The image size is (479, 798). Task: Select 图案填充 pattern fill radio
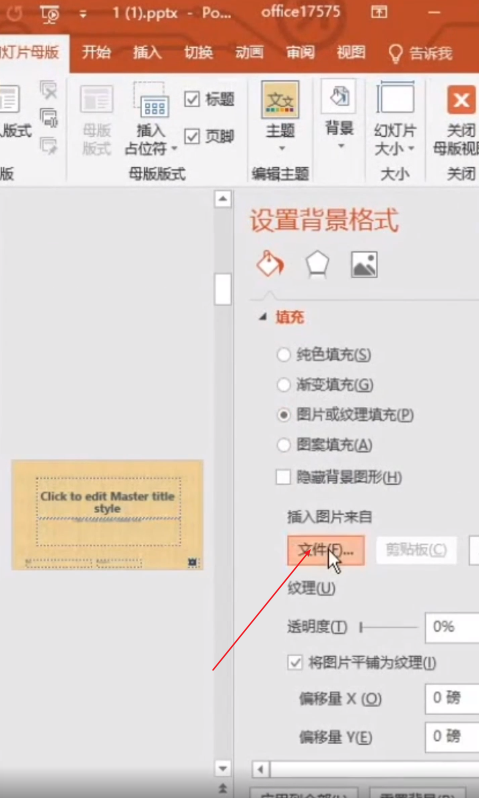[x=283, y=445]
